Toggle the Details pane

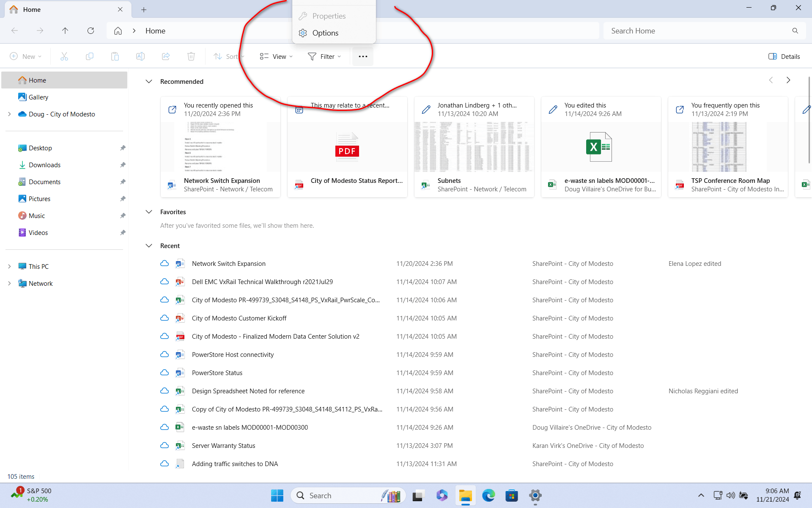[x=784, y=56]
